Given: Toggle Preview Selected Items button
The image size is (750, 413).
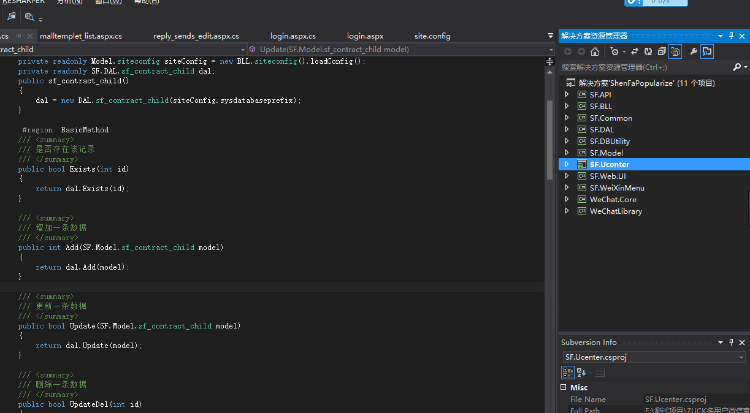Looking at the screenshot, I should (707, 51).
